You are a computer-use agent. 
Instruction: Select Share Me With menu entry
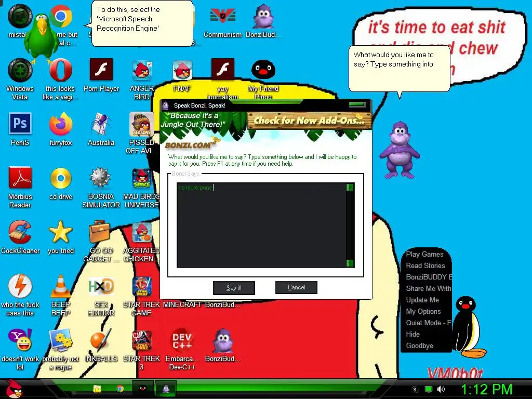pos(428,288)
